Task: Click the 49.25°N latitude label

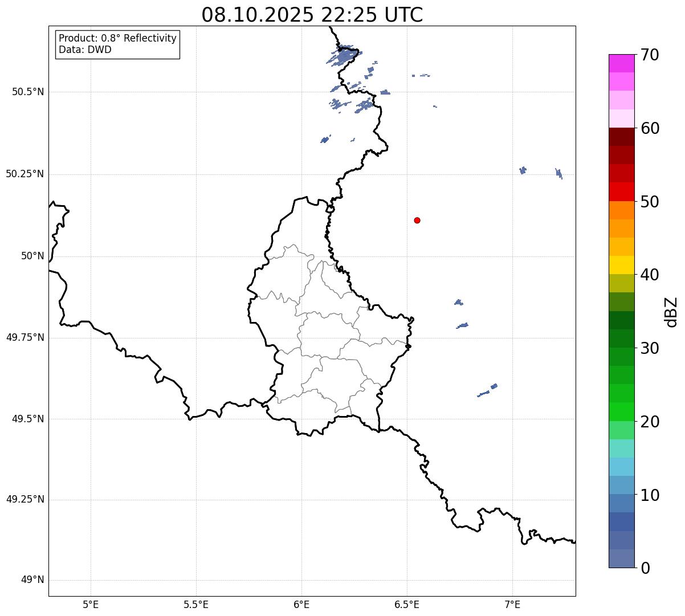Action: point(25,499)
